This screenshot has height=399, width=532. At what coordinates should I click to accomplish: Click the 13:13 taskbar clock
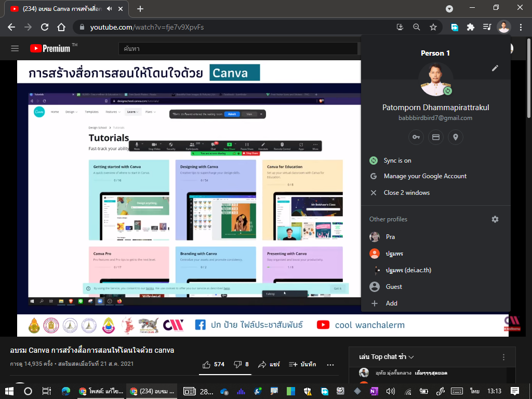pos(495,391)
